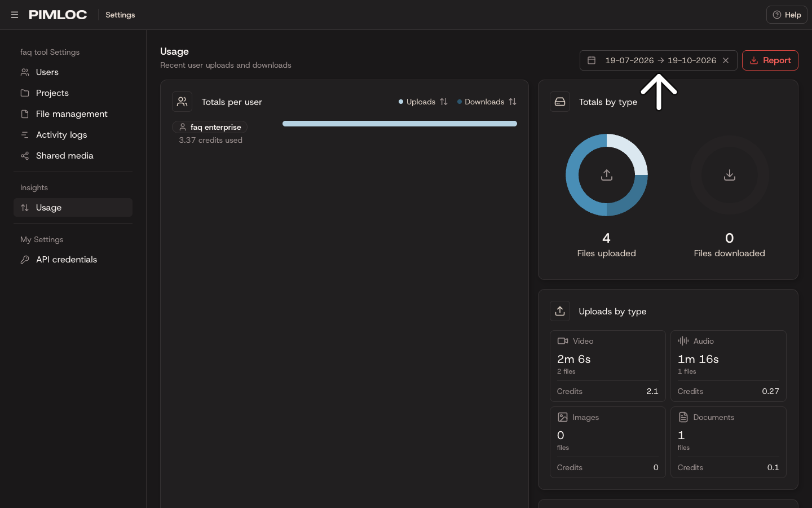Viewport: 812px width, 508px height.
Task: Click the Documents file icon
Action: coord(683,417)
